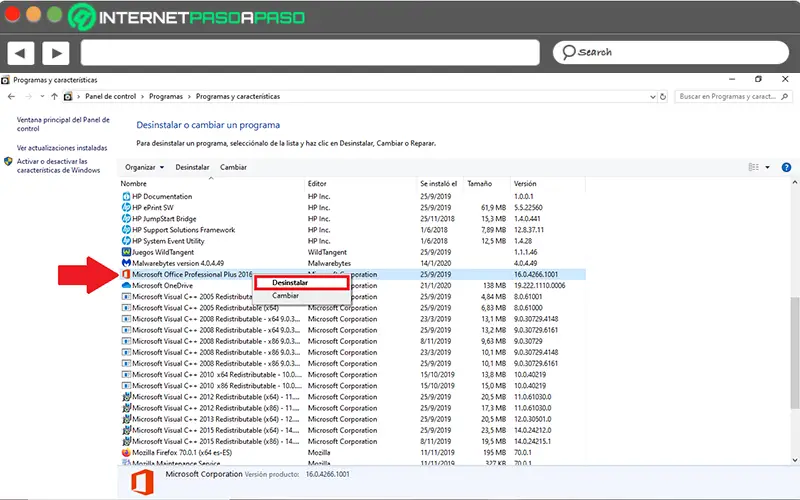Screen dimensions: 800x500
Task: Click the Visual C++ 2015 Redistributable (x86) icon
Action: pos(126,441)
